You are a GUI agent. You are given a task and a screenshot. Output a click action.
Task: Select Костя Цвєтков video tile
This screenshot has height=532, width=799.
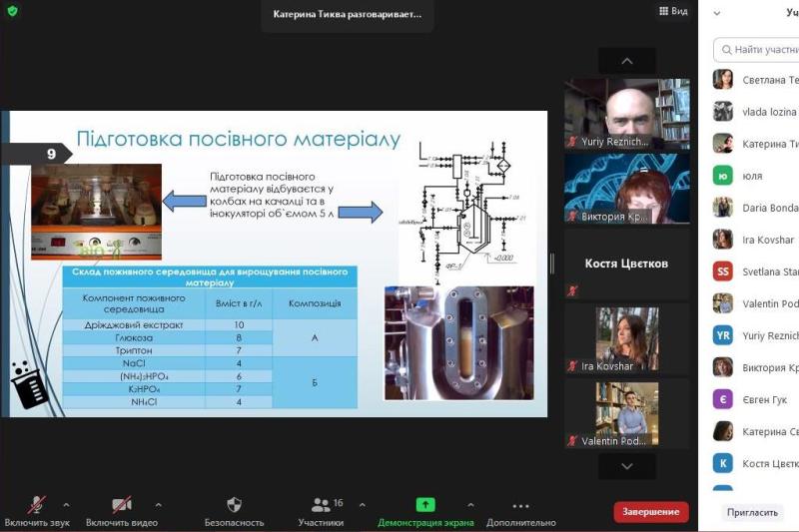click(x=627, y=264)
